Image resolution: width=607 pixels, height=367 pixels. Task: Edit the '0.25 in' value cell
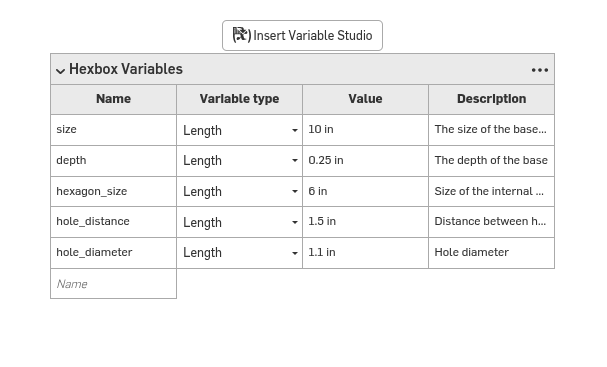click(365, 161)
